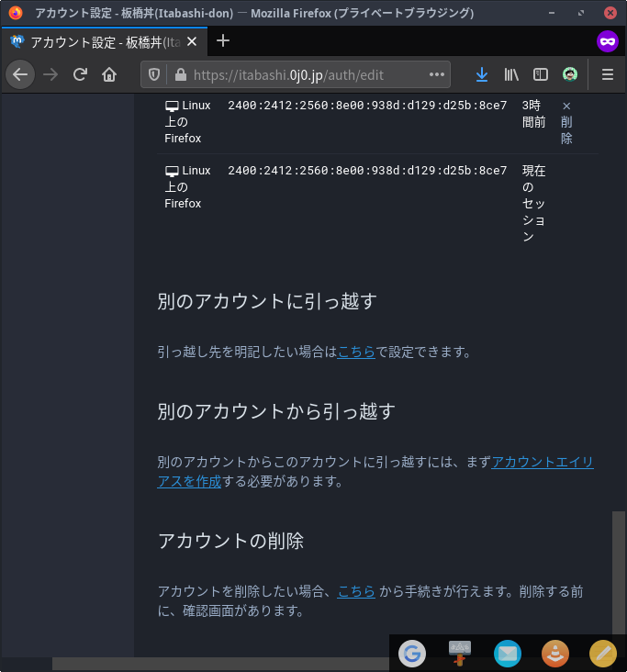Open the Downloads panel
The height and width of the screenshot is (672, 627).
pos(481,74)
